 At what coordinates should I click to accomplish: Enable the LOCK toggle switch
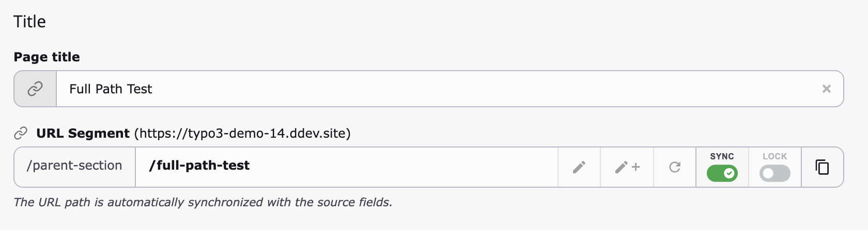point(774,173)
